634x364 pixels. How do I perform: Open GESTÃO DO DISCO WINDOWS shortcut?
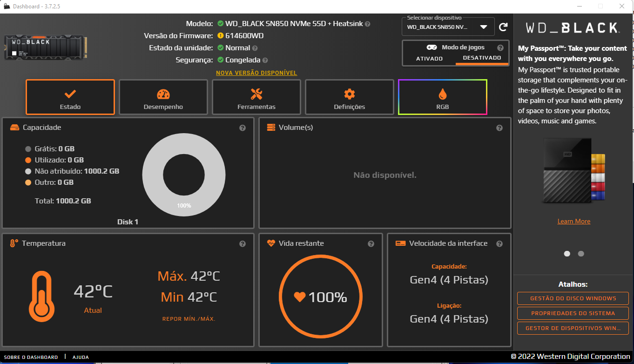pos(573,298)
